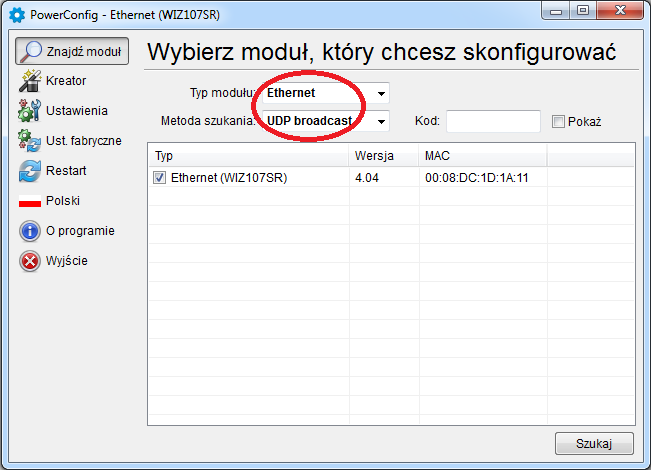Screen dimensions: 651x470
Task: Open the Typ modułu Ethernet dropdown
Action: pos(326,93)
